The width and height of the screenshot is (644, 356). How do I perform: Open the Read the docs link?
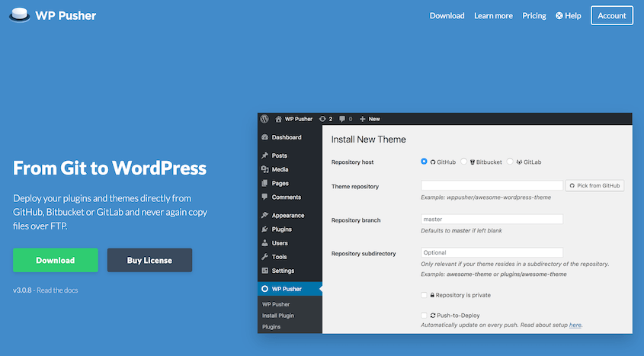[x=57, y=290]
